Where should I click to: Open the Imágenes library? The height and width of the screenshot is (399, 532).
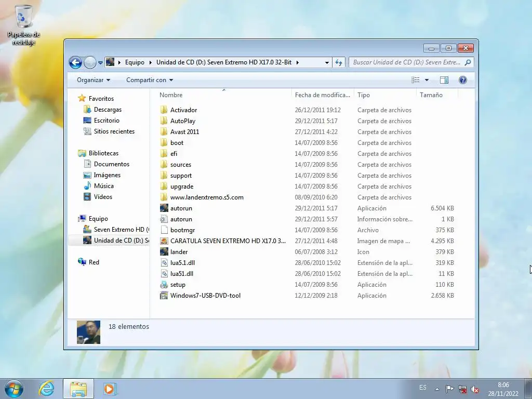click(107, 175)
